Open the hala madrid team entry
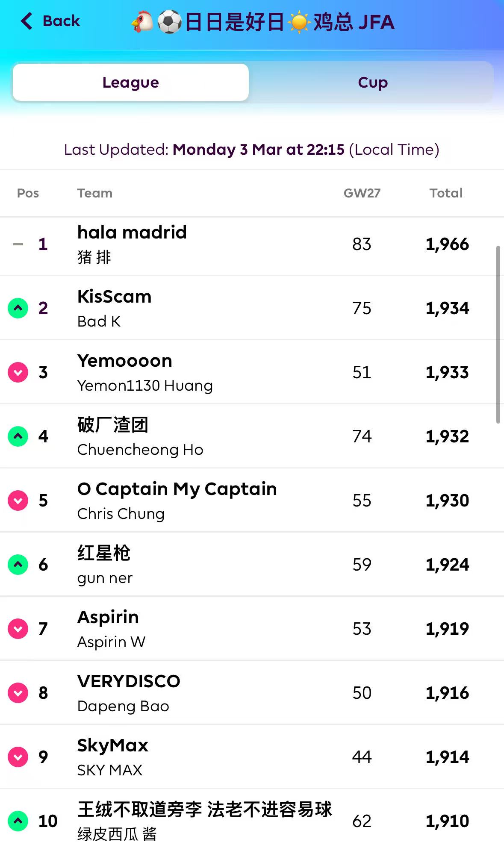The image size is (504, 851). [x=132, y=233]
